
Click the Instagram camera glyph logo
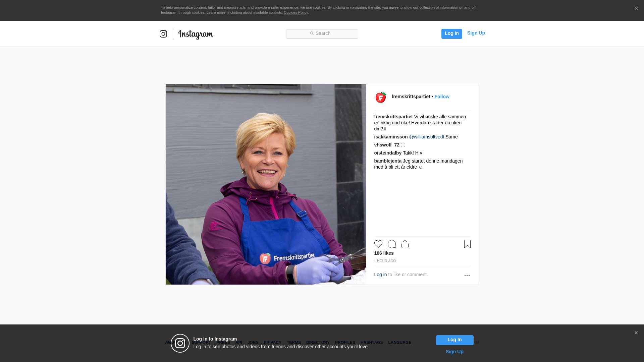[163, 34]
